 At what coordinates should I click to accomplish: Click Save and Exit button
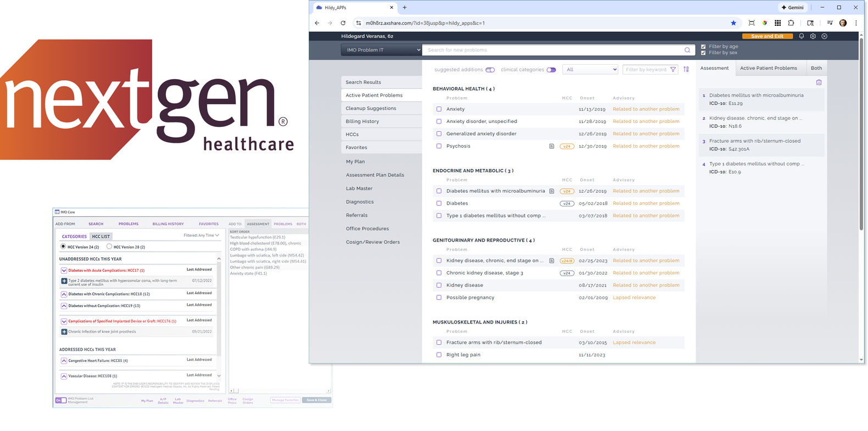tap(767, 36)
